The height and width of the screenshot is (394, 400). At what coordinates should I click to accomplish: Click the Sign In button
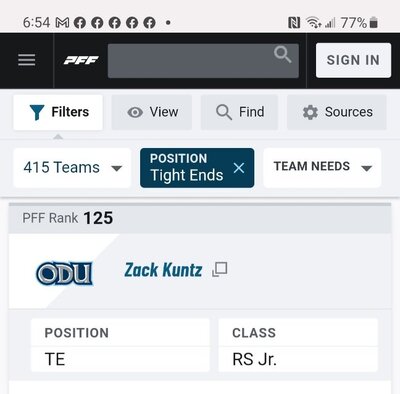[353, 60]
